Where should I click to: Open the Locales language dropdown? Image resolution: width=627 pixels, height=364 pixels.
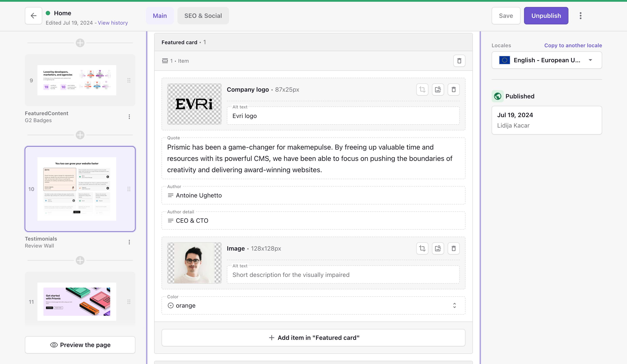[x=546, y=60]
